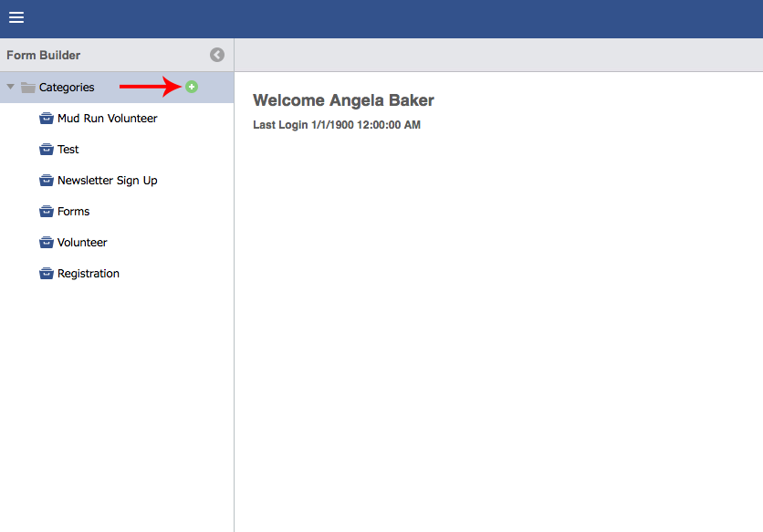Select the Registration category
The image size is (763, 532).
pyautogui.click(x=89, y=274)
